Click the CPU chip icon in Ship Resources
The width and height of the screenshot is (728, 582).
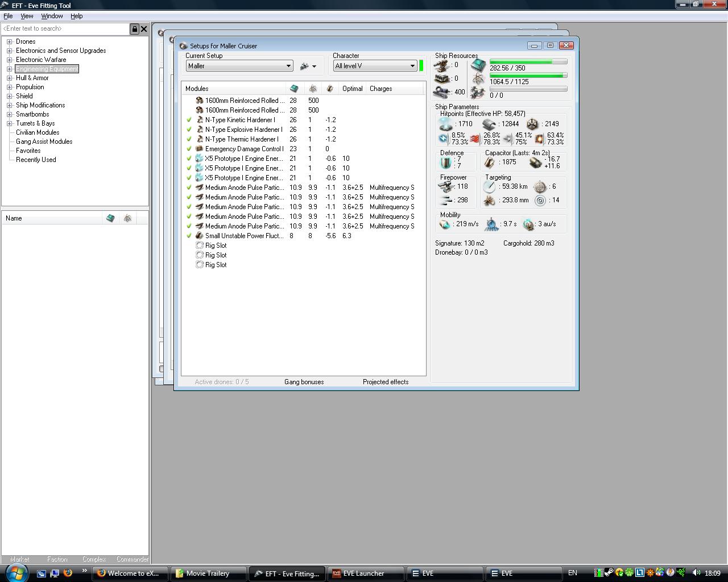point(478,65)
